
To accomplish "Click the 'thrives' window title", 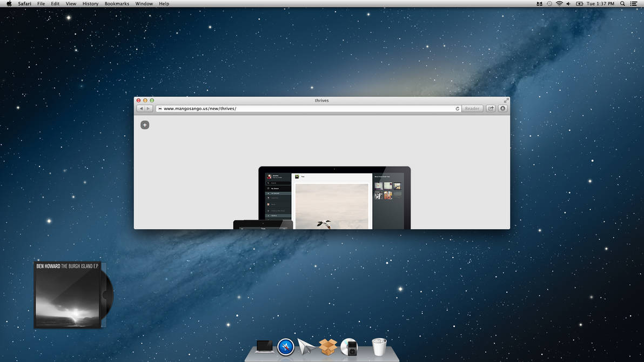I will click(321, 100).
